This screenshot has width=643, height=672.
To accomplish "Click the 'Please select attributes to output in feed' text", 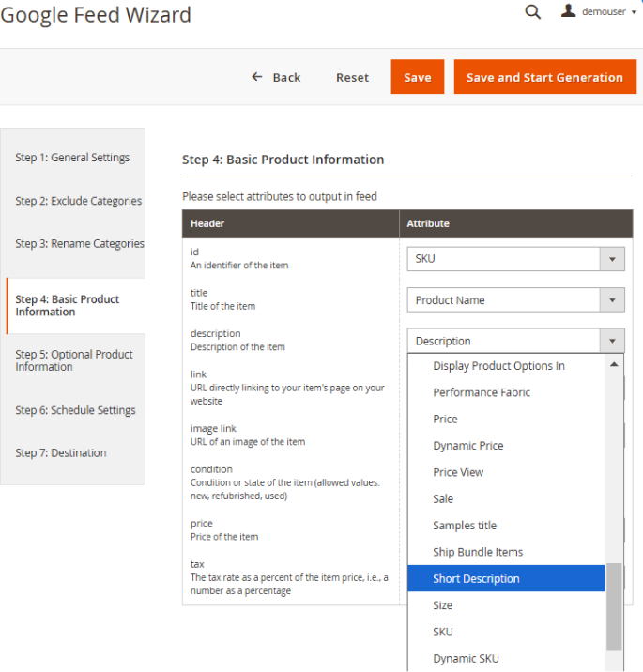I will (x=280, y=197).
